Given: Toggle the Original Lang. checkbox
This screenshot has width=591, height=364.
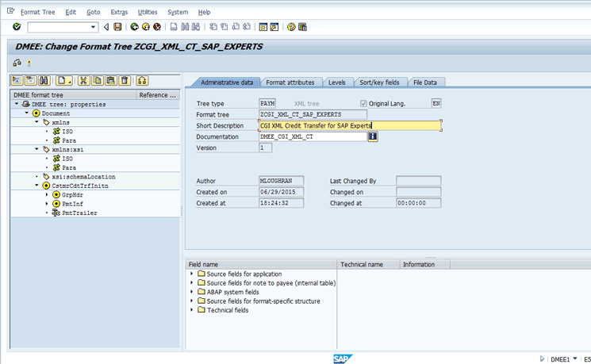Looking at the screenshot, I should tap(363, 103).
